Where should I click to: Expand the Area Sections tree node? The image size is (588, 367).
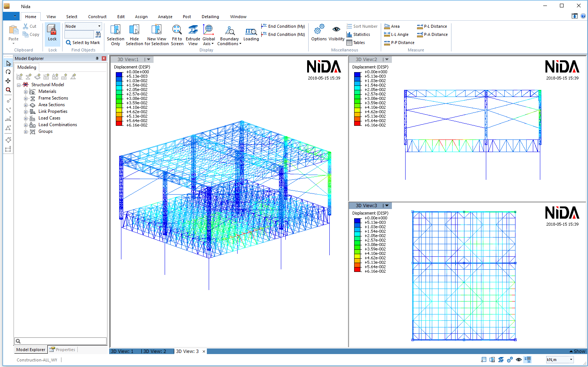pos(26,105)
